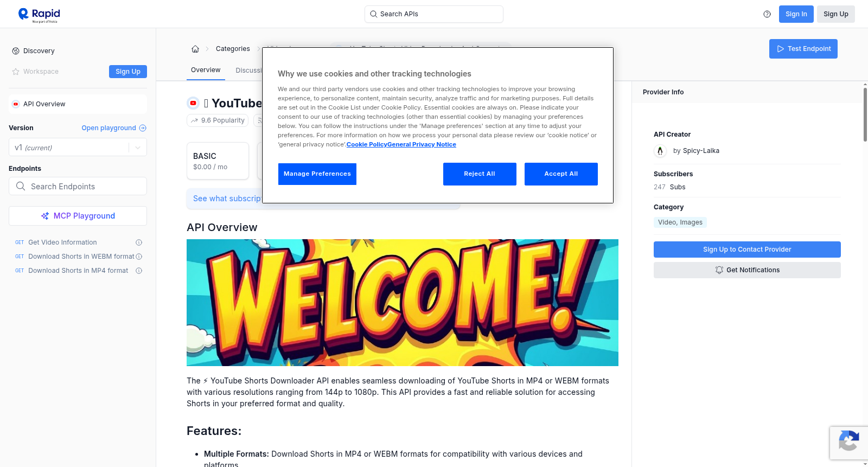Click the Open playground link
868x467 pixels.
coord(114,128)
